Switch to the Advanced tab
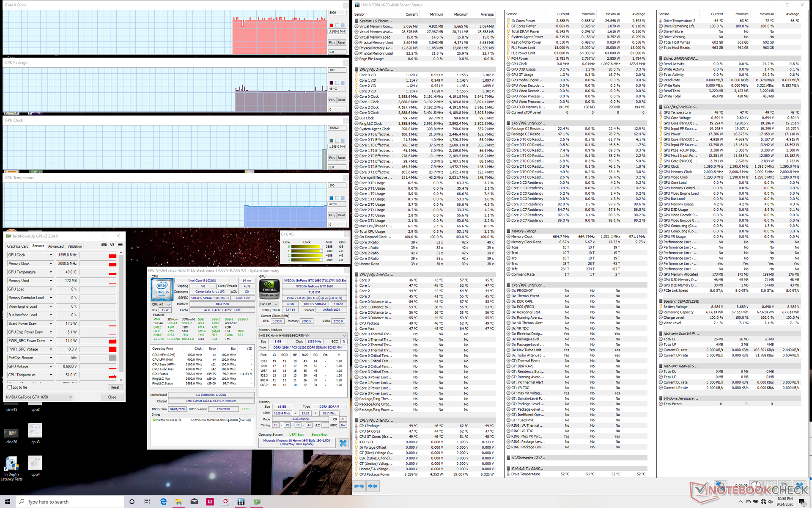The height and width of the screenshot is (508, 812). point(56,246)
